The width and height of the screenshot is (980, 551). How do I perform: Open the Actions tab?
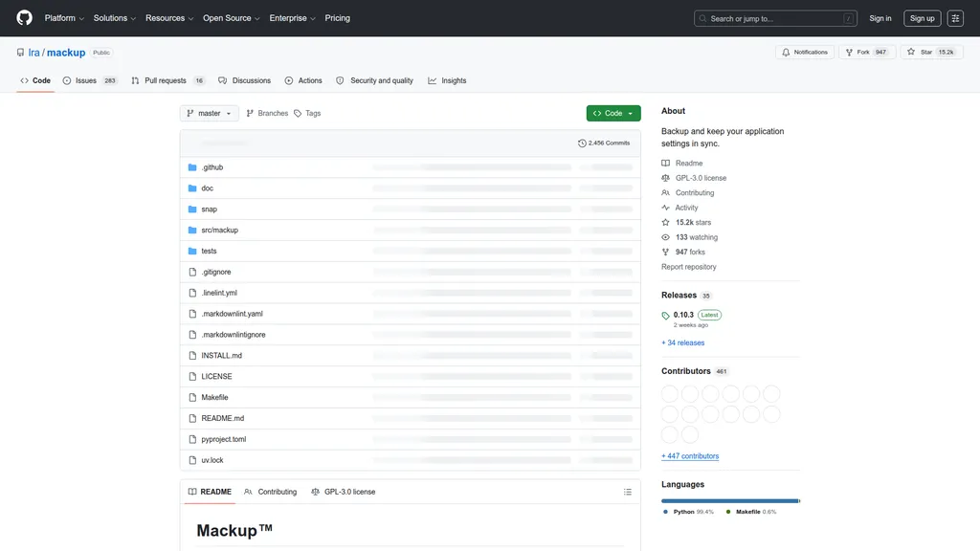click(303, 80)
